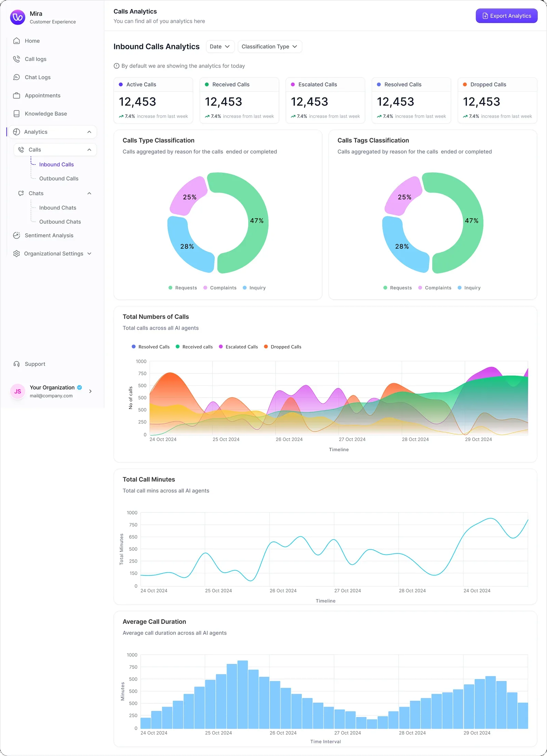Select Outbound Calls in sidebar tree
The width and height of the screenshot is (547, 756).
[x=59, y=179]
